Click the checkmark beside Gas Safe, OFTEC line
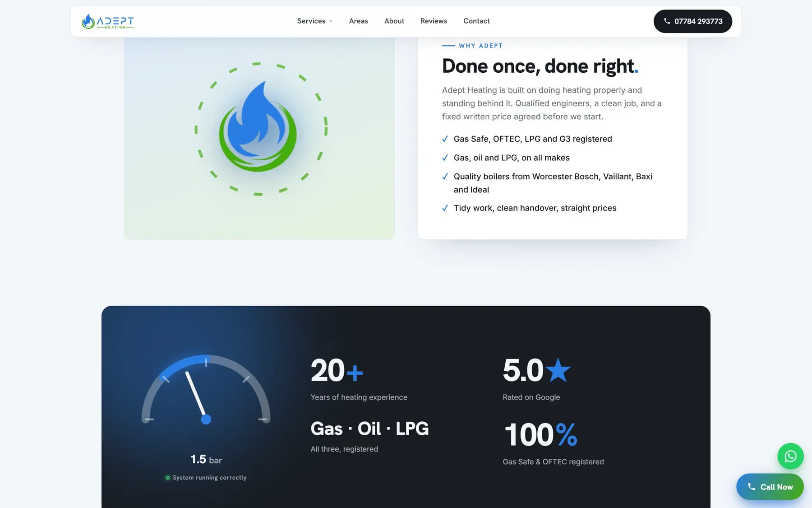The height and width of the screenshot is (508, 812). (x=445, y=139)
